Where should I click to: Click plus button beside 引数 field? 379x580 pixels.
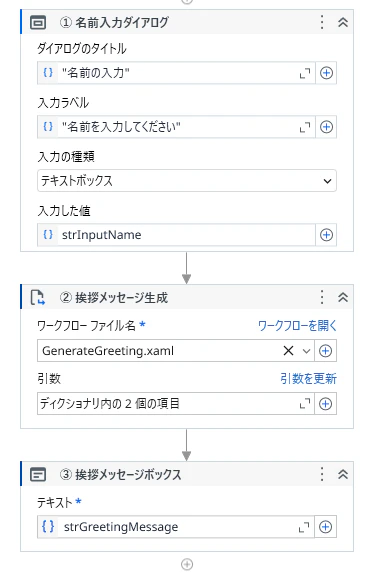tap(325, 404)
